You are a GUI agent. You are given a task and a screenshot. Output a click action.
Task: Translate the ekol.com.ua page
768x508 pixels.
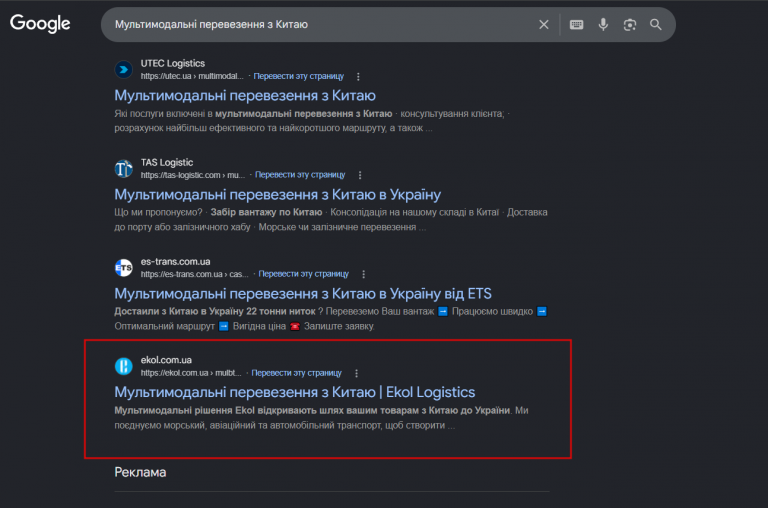(x=296, y=373)
